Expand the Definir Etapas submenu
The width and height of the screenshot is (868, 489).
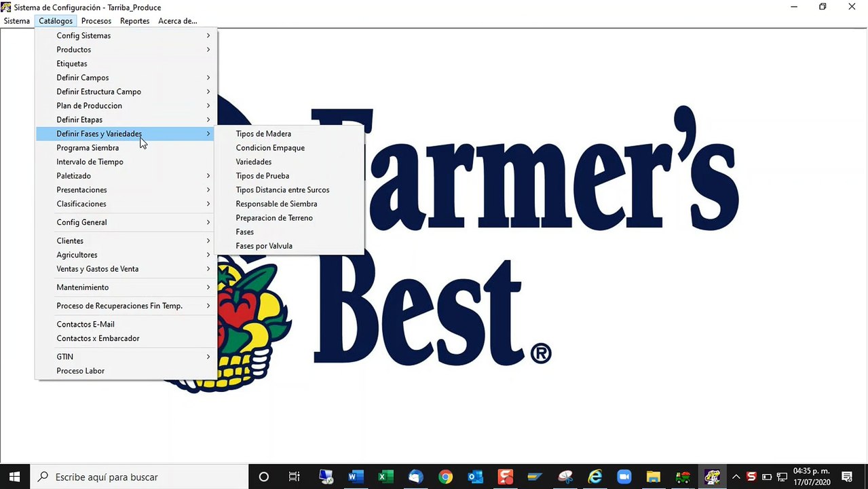[126, 120]
